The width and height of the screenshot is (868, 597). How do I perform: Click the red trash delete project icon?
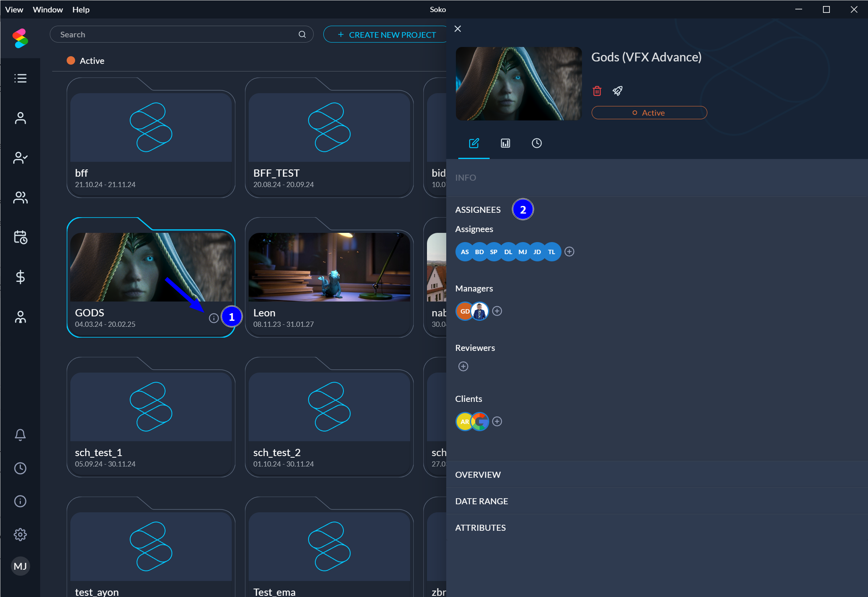click(597, 91)
